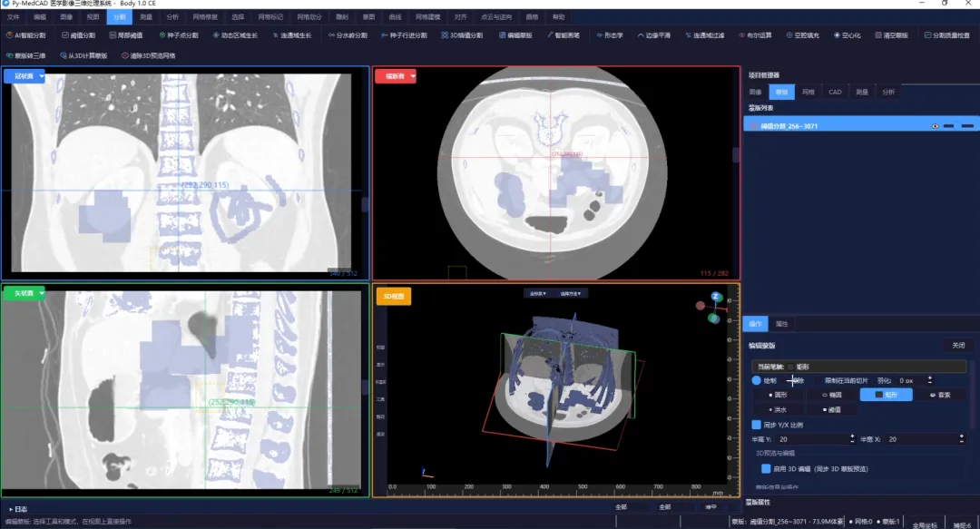Select the 阈值 brush button
The width and height of the screenshot is (980, 529).
click(832, 409)
